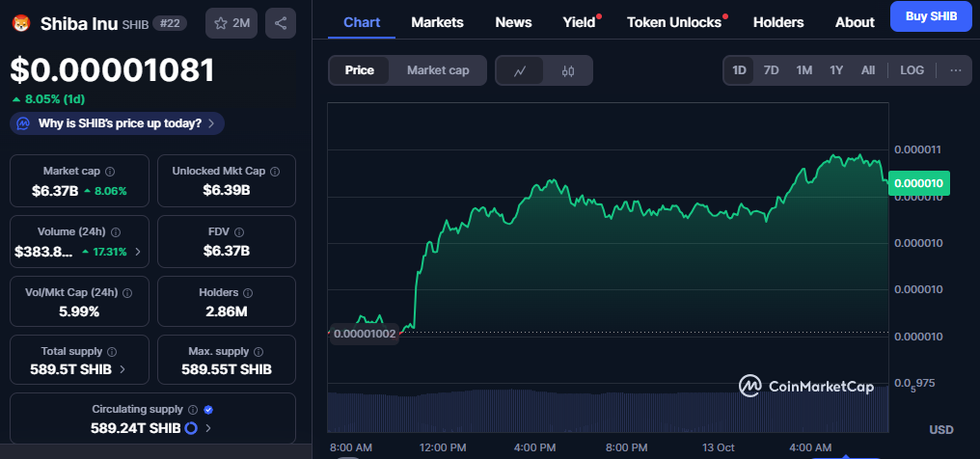Viewport: 980px width, 459px height.
Task: Open the three-dot chart options menu
Action: (955, 70)
